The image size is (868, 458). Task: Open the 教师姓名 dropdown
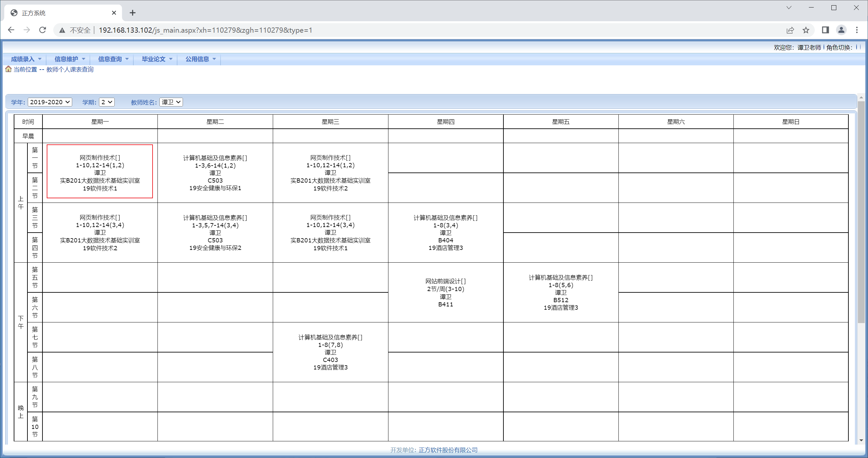coord(171,102)
